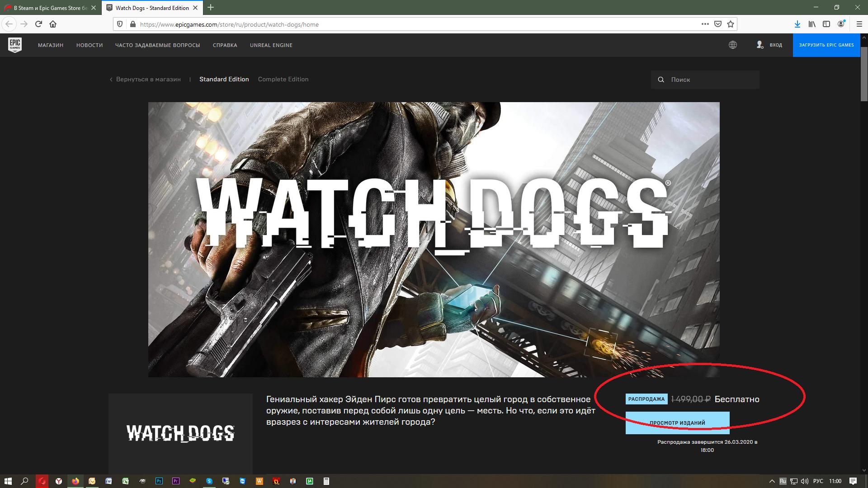Open Premiere Pro from the taskbar
868x488 pixels.
(176, 481)
